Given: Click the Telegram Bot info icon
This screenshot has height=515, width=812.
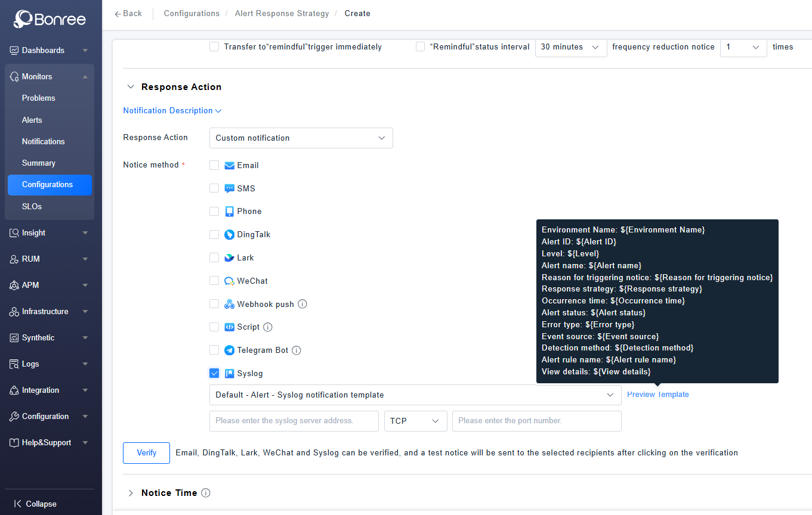Looking at the screenshot, I should tap(297, 350).
